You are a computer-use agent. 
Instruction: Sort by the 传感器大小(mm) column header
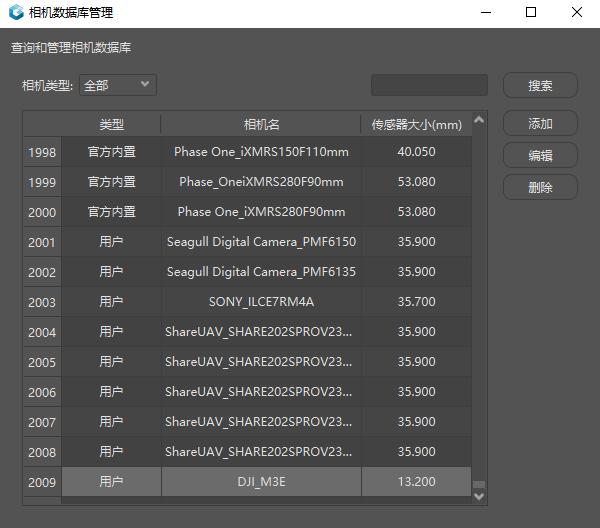point(417,124)
